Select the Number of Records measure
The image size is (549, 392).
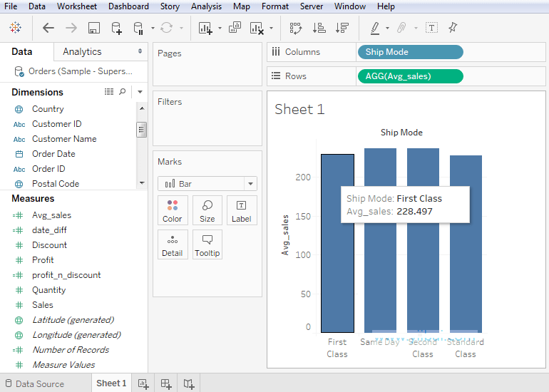(71, 350)
